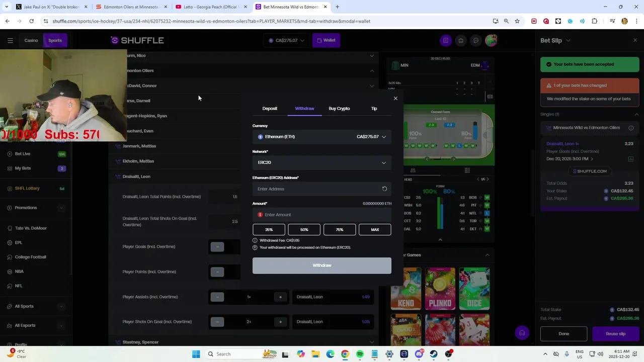Select Draisaitl, Leon shots odds 1.05

334,322
